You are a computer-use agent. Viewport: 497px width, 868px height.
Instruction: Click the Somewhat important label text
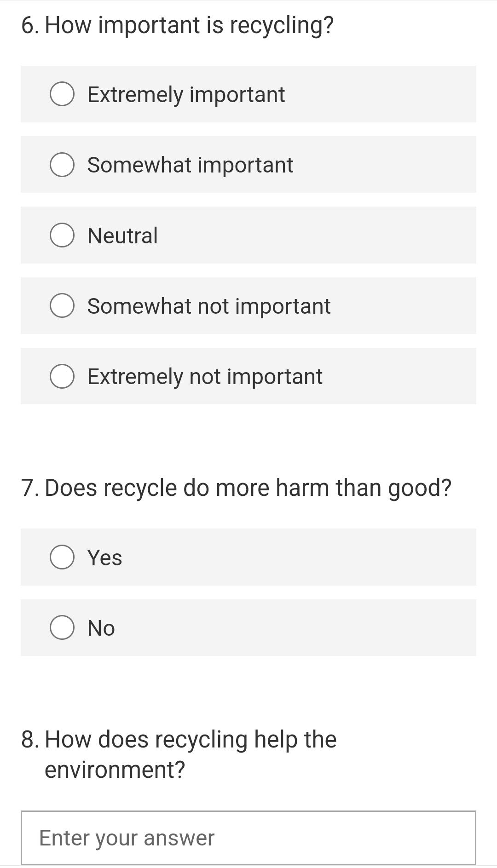[190, 165]
